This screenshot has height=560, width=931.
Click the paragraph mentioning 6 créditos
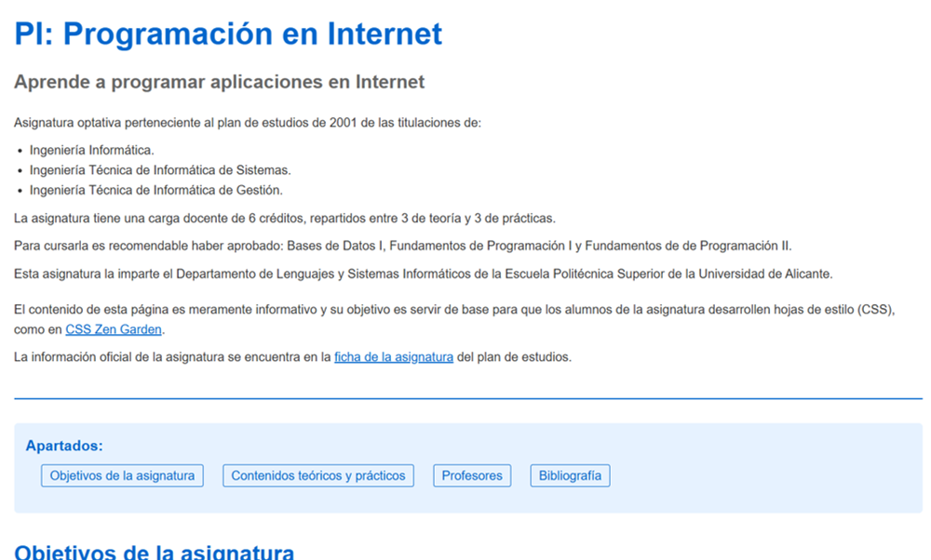[x=284, y=219]
